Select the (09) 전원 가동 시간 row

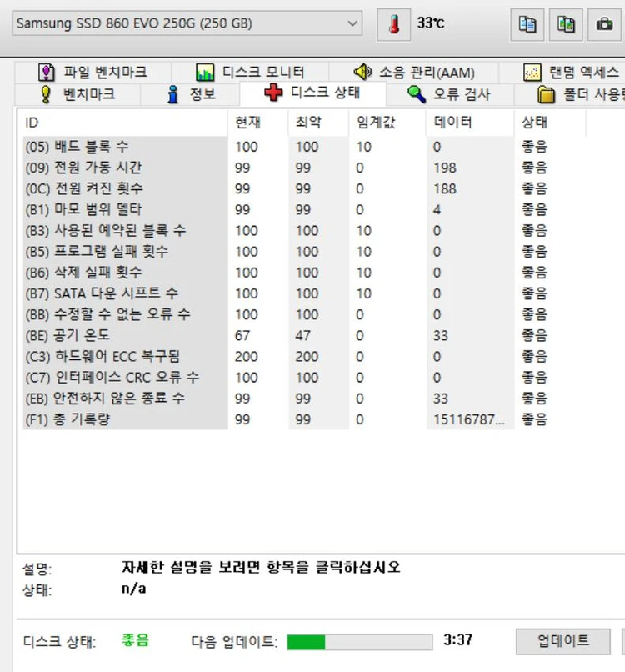304,168
